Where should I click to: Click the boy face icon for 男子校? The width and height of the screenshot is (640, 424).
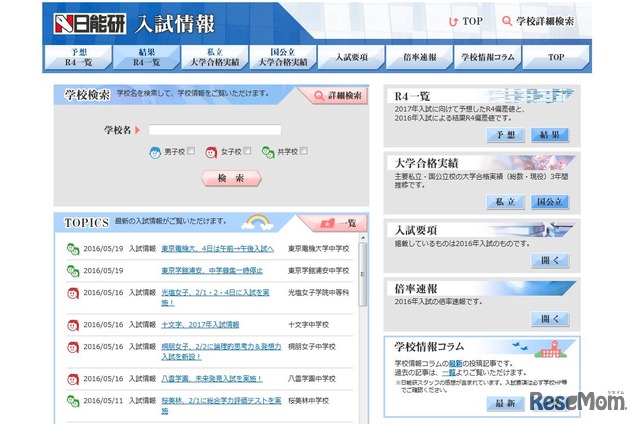coord(155,153)
